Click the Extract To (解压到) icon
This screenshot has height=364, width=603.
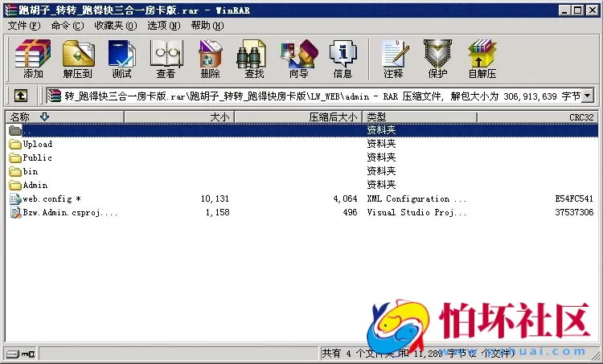[x=78, y=59]
